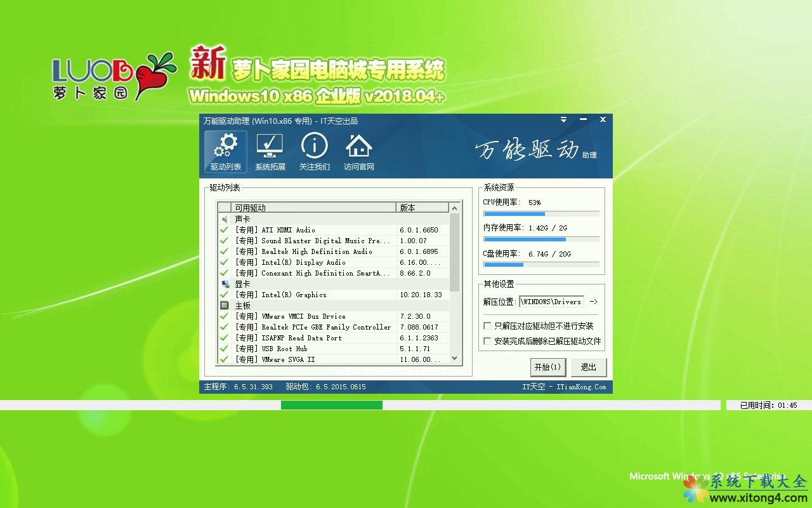812x508 pixels.
Task: Click 驱动包: 6.5.2015.0615 in status bar
Action: [325, 387]
